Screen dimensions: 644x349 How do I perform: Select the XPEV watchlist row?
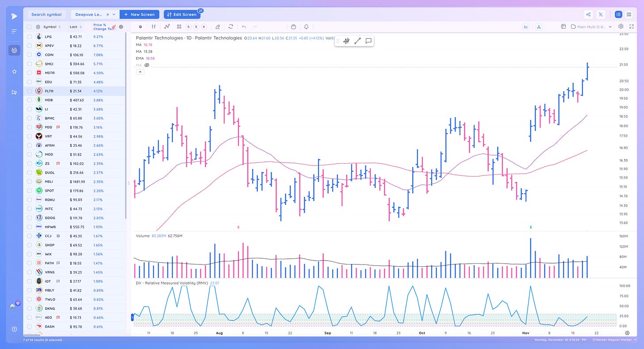pyautogui.click(x=75, y=46)
